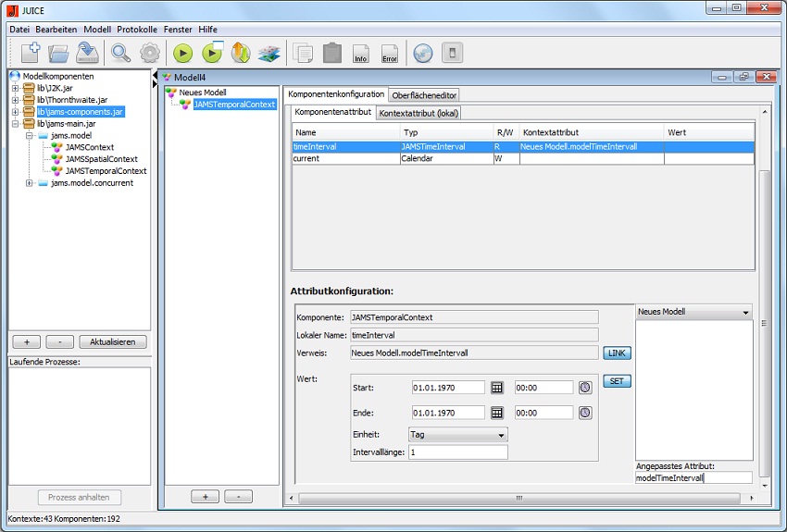The width and height of the screenshot is (787, 532).
Task: Switch to Kontextattribut (lokal) tab
Action: coord(419,113)
